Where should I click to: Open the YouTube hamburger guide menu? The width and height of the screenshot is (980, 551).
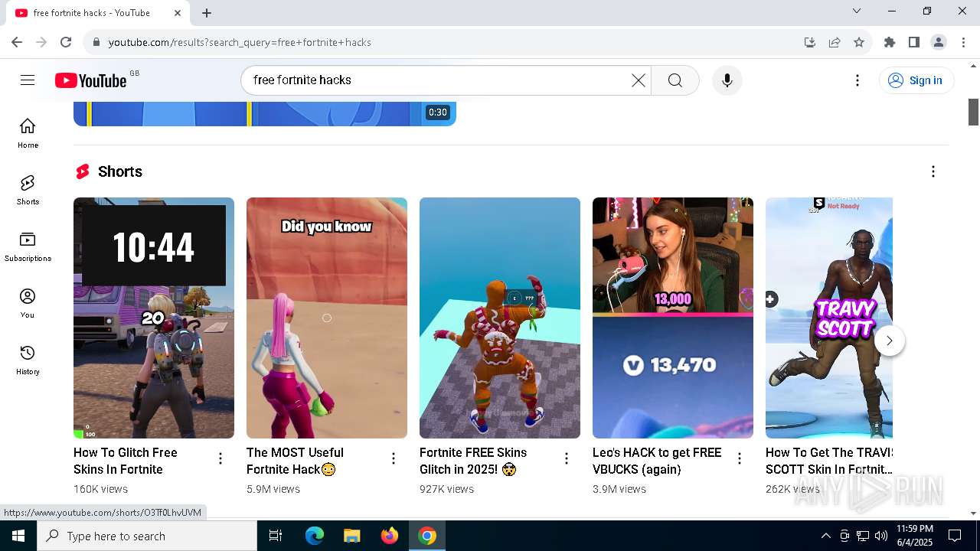click(28, 80)
